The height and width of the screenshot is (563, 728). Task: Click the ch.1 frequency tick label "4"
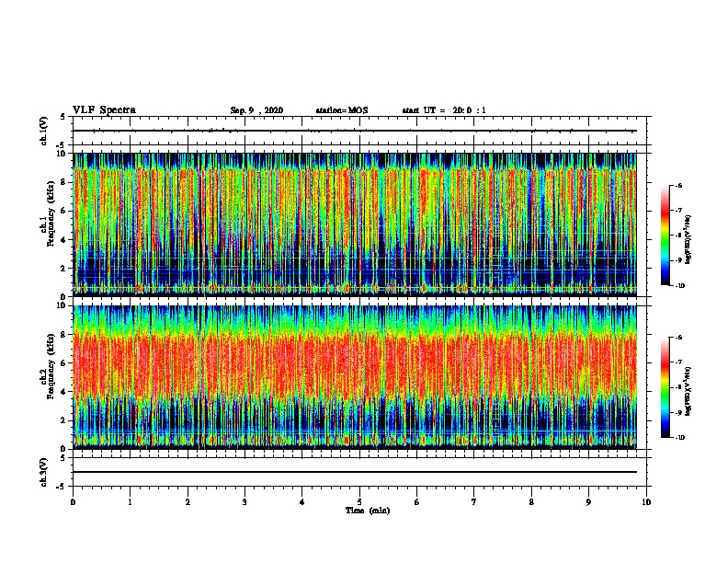point(63,240)
